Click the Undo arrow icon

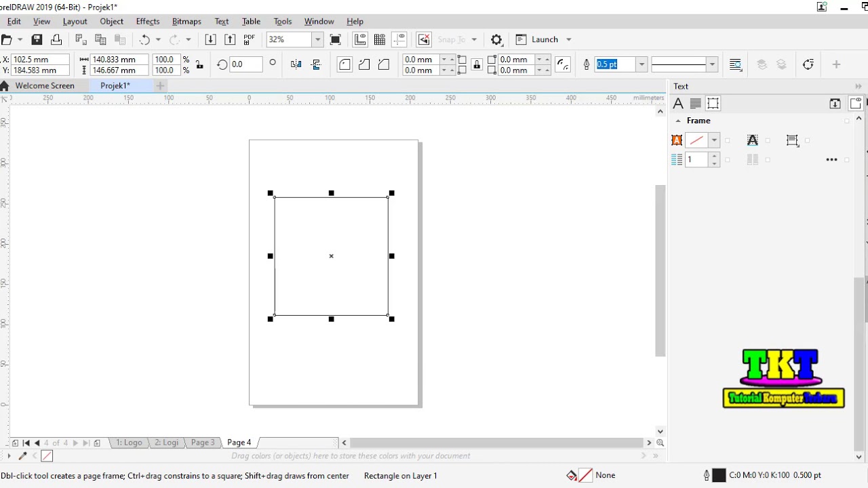144,40
